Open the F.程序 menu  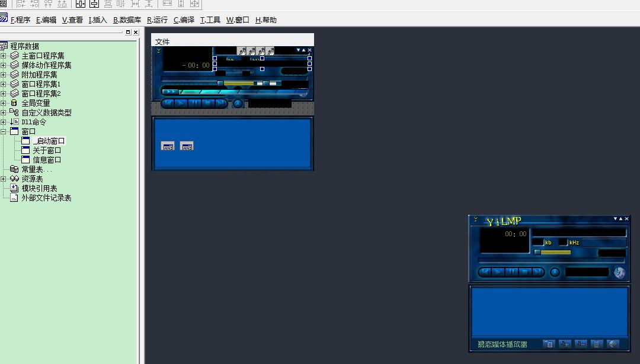(20, 20)
